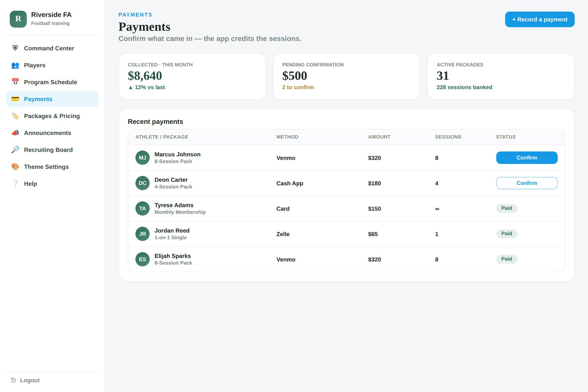Click Elijah Sparks' ES avatar
588x392 pixels.
[x=143, y=259]
